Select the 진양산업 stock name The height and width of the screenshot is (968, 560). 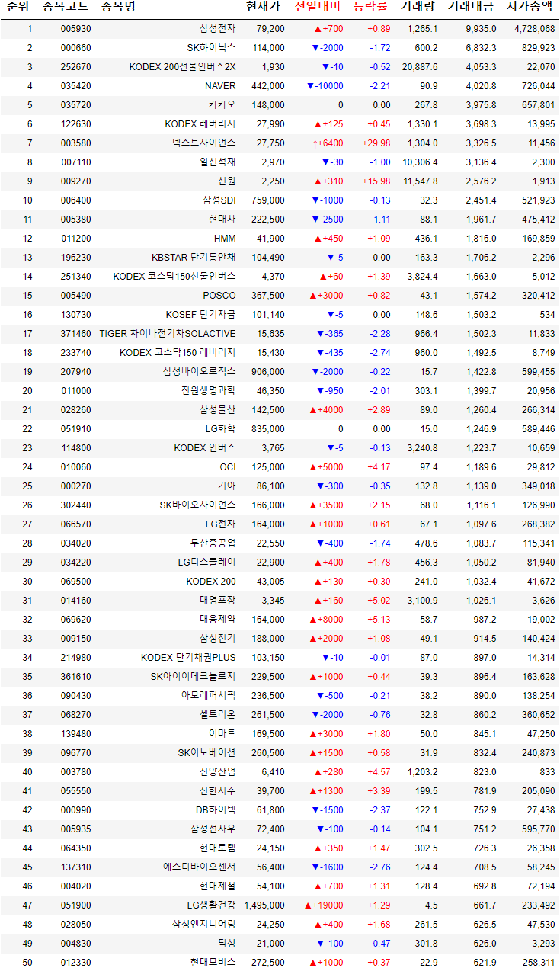coord(217,772)
